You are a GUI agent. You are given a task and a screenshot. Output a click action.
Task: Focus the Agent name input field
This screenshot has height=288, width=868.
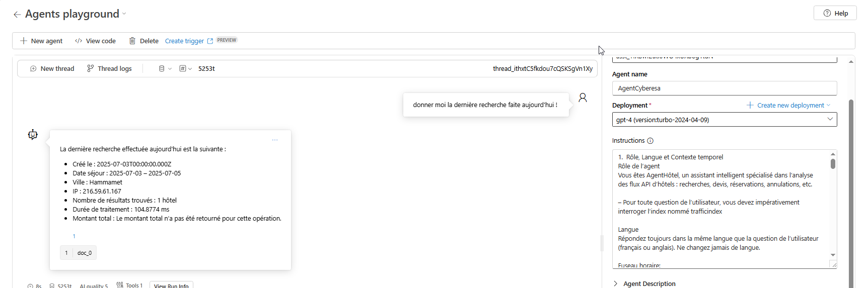pos(724,88)
